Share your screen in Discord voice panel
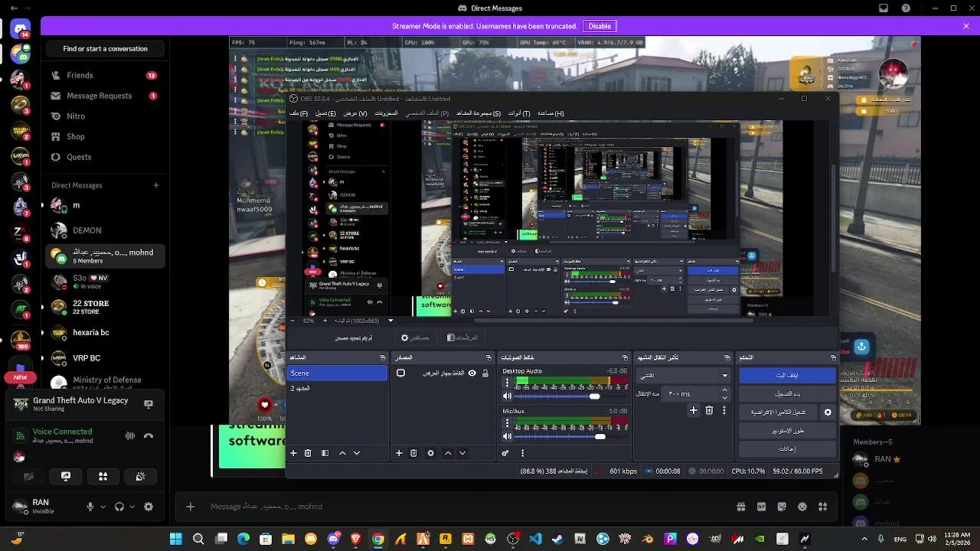Viewport: 980px width, 551px height. [x=66, y=476]
